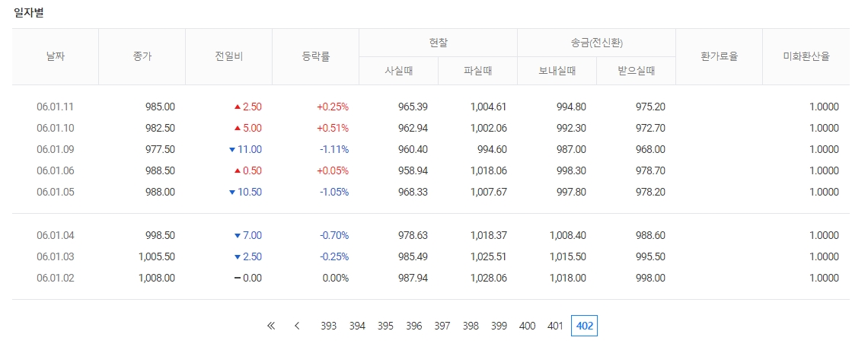This screenshot has width=868, height=347.
Task: Click the red up change 2.50
Action: pos(248,107)
